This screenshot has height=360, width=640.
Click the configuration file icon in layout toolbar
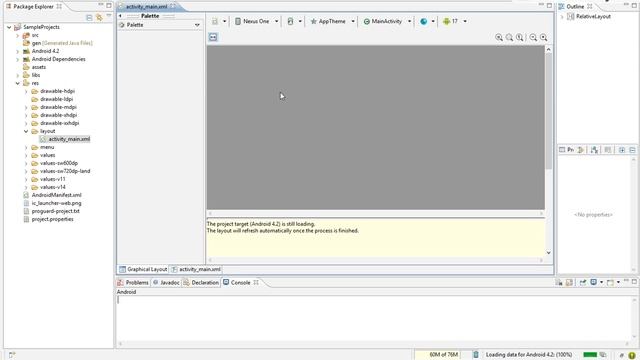(x=215, y=21)
